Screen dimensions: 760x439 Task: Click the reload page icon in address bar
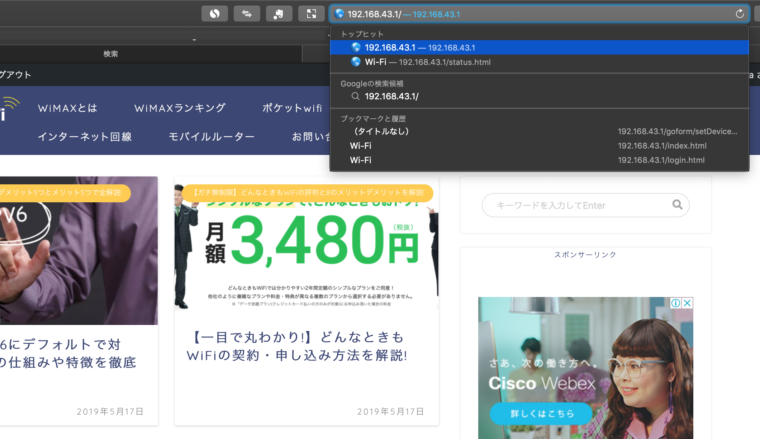740,14
